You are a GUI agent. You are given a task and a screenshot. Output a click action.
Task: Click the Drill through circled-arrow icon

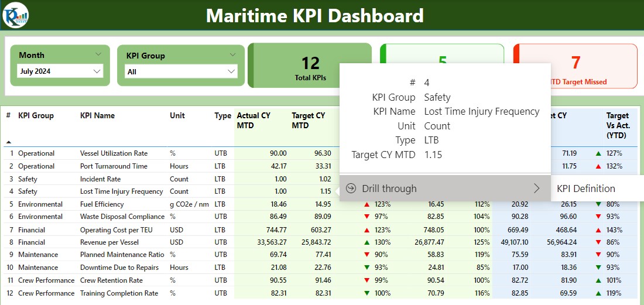(x=351, y=189)
